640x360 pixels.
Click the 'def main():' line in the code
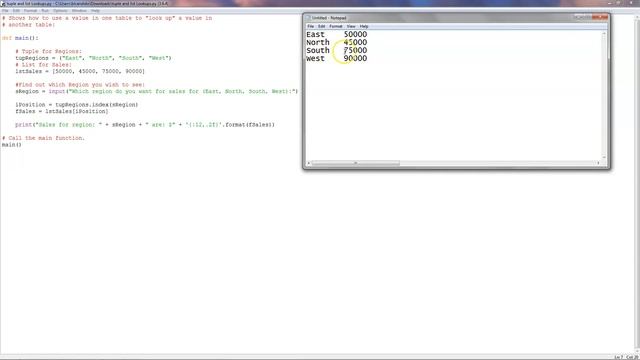coord(20,38)
